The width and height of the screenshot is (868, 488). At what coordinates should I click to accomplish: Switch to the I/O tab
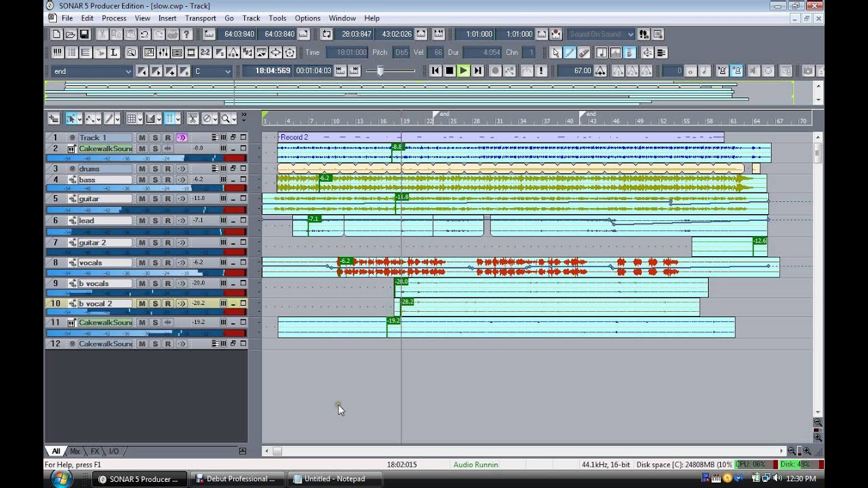click(114, 451)
